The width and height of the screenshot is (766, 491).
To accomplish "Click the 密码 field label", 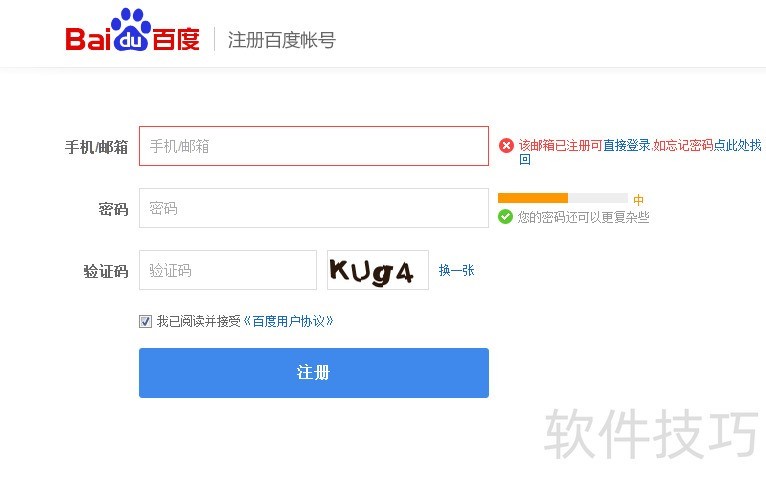I will pos(113,209).
